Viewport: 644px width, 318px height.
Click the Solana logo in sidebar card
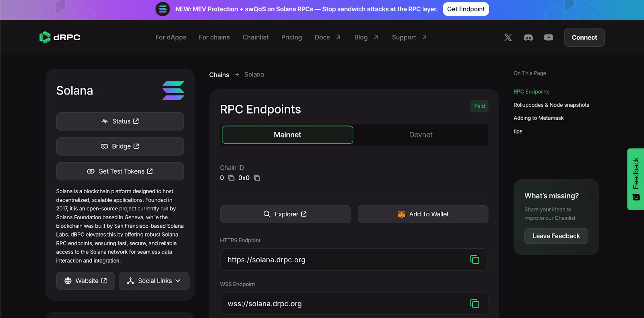tap(173, 91)
